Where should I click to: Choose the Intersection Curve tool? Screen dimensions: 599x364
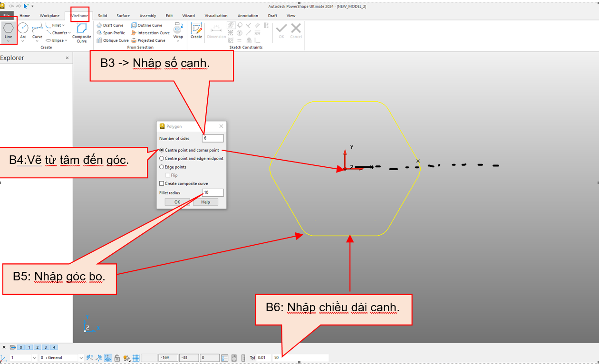[150, 33]
